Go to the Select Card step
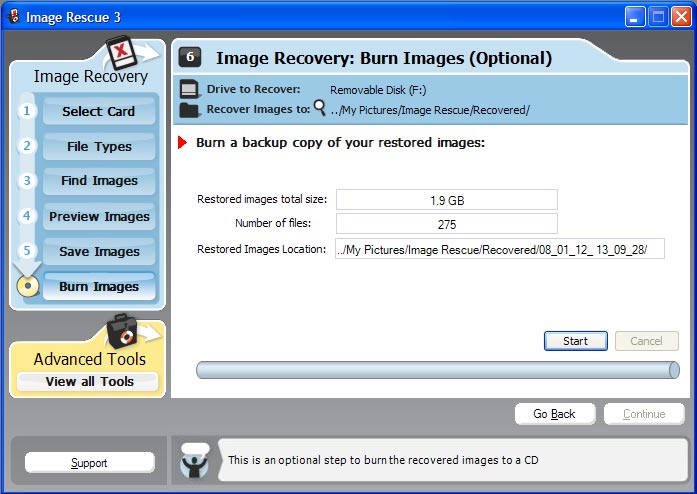The width and height of the screenshot is (697, 494). 98,111
